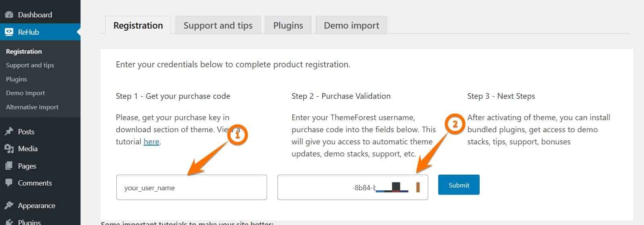Viewport: 644px width, 225px height.
Task: Open the Plugins tab
Action: [288, 25]
